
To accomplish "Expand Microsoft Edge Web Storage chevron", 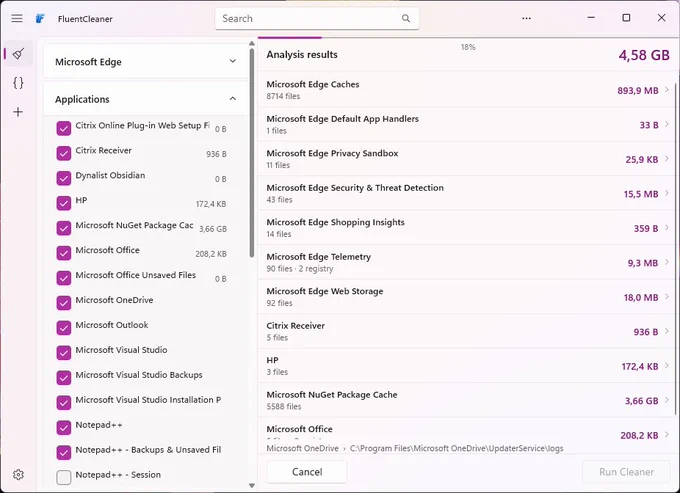I will 667,297.
